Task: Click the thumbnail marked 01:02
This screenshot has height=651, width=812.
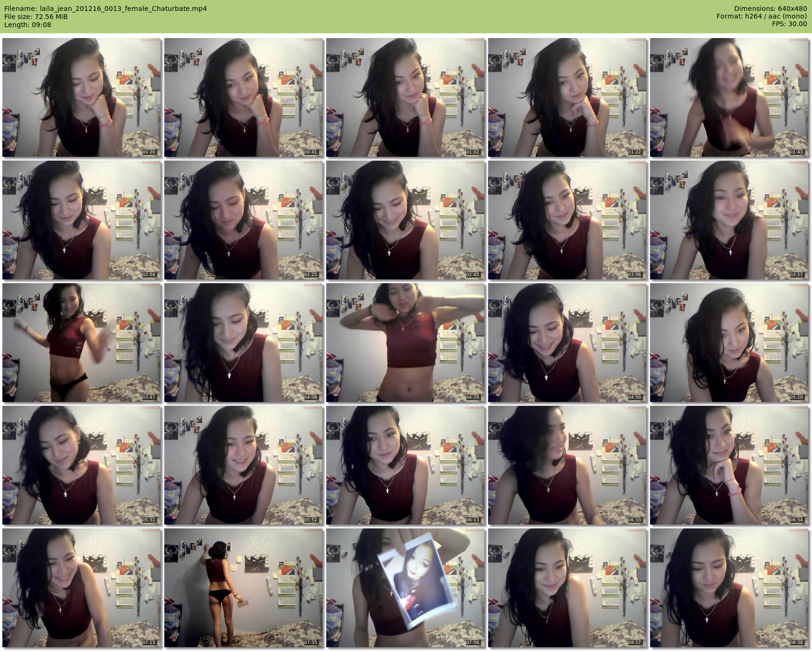Action: pyautogui.click(x=406, y=97)
